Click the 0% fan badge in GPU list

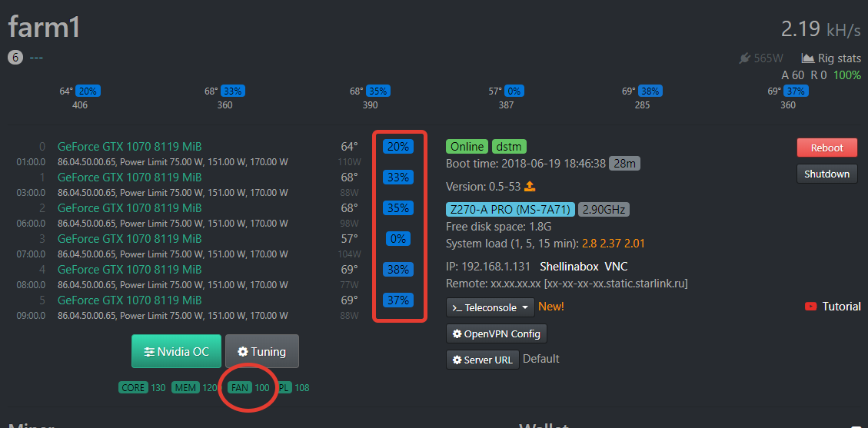click(x=398, y=239)
